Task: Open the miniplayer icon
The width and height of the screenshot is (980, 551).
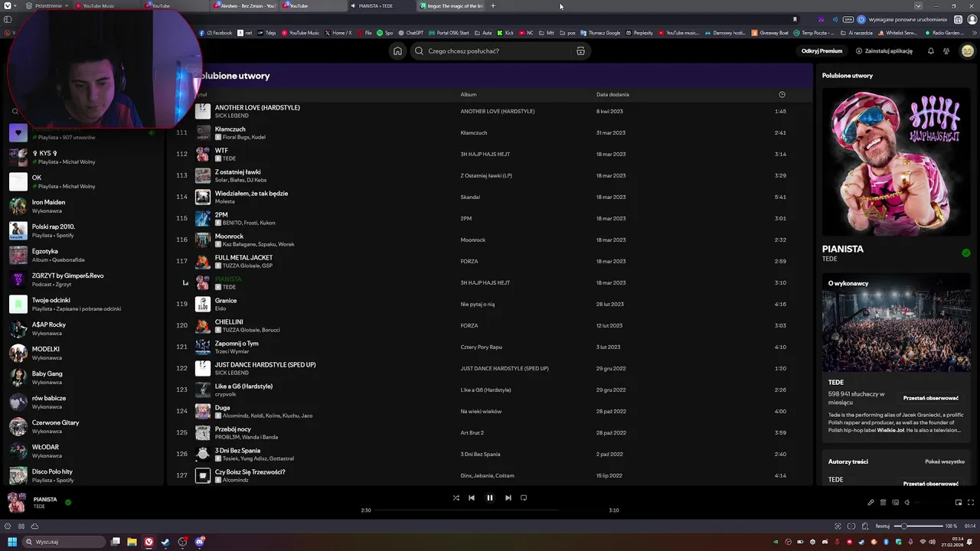Action: point(959,503)
